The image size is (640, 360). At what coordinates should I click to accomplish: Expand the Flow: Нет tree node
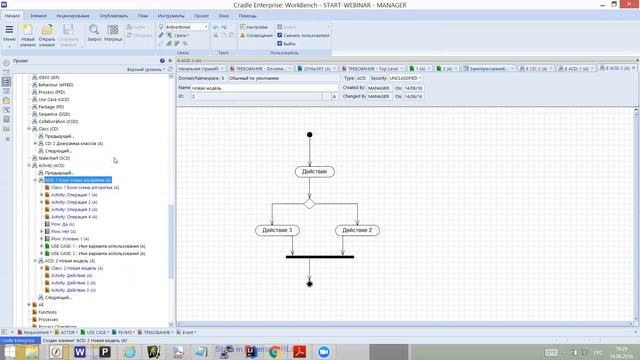(42, 232)
